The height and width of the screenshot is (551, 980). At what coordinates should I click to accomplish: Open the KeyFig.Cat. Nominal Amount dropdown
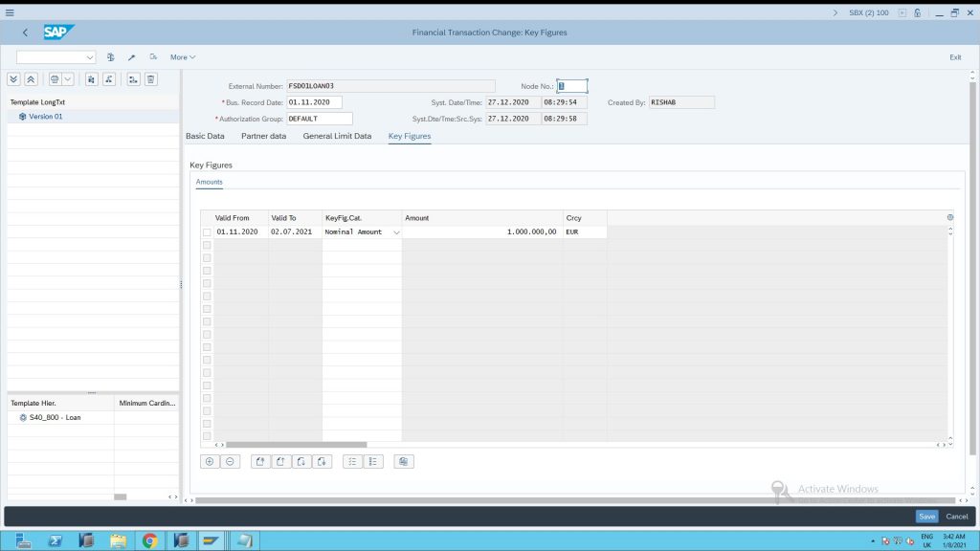click(396, 232)
